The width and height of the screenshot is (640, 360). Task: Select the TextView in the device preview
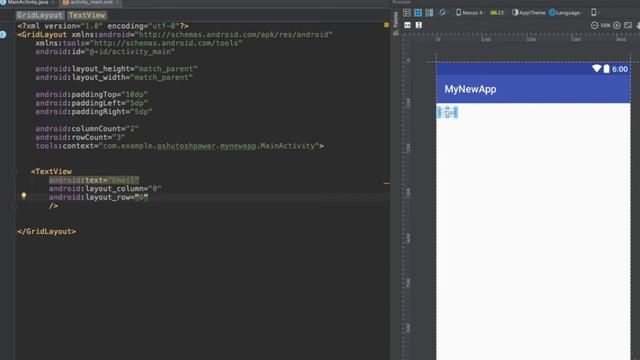point(447,112)
